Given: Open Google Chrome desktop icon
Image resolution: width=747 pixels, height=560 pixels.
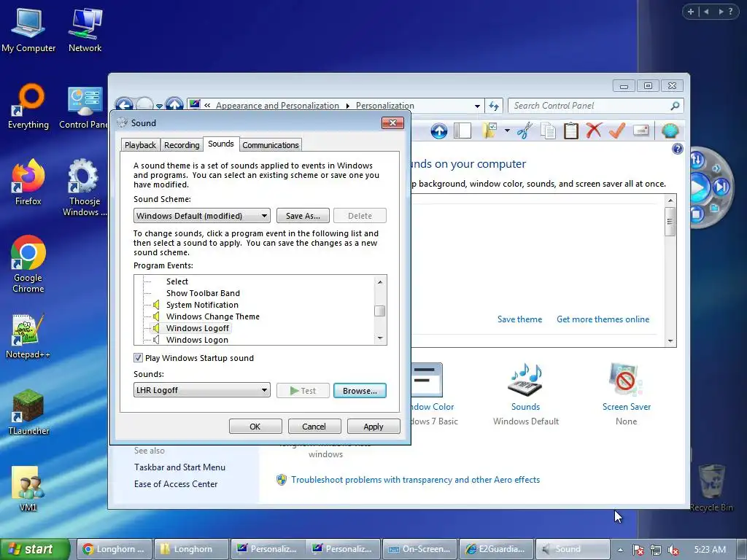Looking at the screenshot, I should (x=28, y=264).
